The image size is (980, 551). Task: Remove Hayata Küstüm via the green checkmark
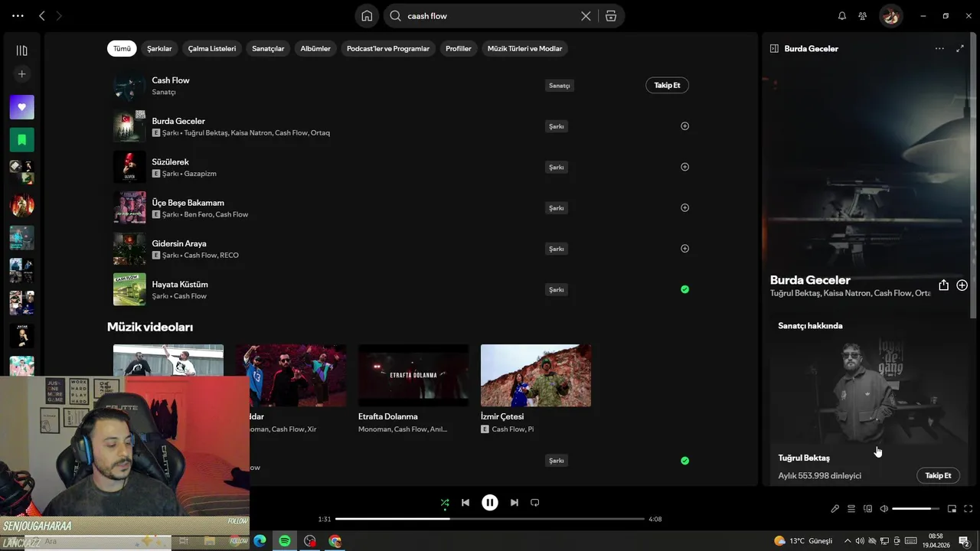[x=684, y=289]
